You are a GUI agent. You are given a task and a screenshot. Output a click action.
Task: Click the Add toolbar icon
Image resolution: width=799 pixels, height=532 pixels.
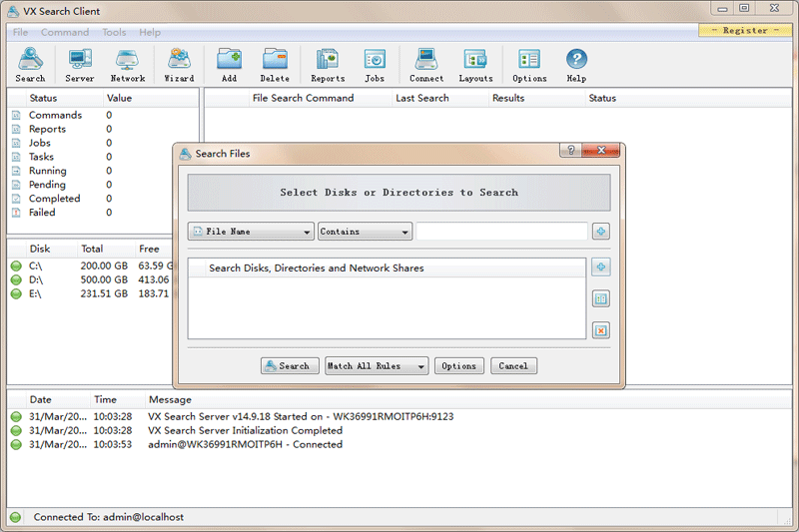[229, 65]
